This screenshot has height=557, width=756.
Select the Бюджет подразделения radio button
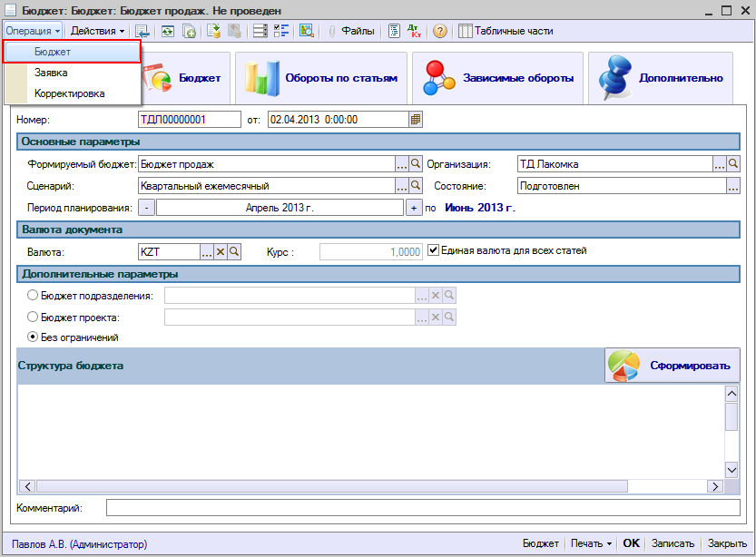click(34, 295)
